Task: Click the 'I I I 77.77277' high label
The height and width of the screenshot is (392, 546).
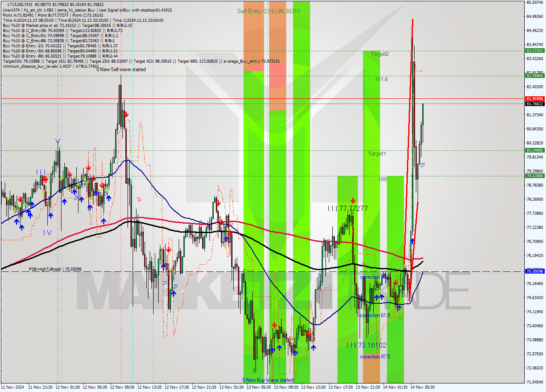Action: pos(348,208)
